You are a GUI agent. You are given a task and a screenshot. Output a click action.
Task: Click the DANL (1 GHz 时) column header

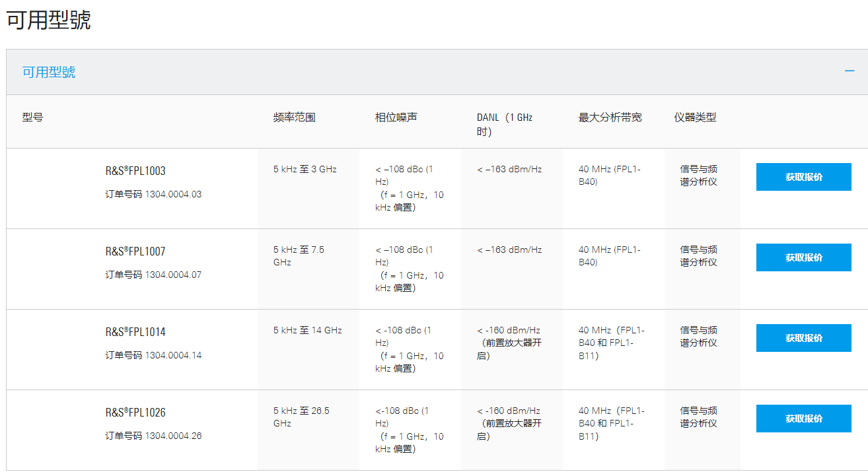(x=504, y=124)
